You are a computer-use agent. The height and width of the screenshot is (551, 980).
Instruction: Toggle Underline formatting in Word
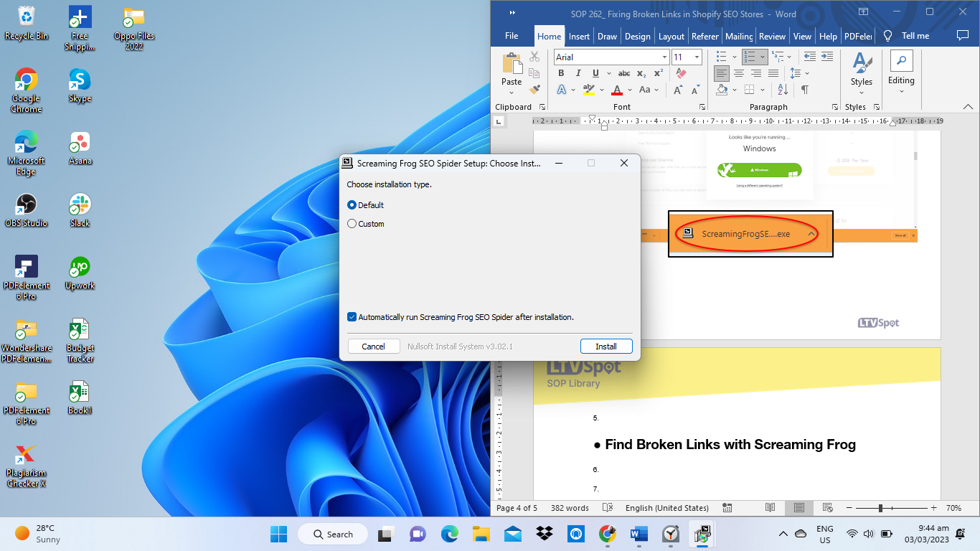coord(595,73)
